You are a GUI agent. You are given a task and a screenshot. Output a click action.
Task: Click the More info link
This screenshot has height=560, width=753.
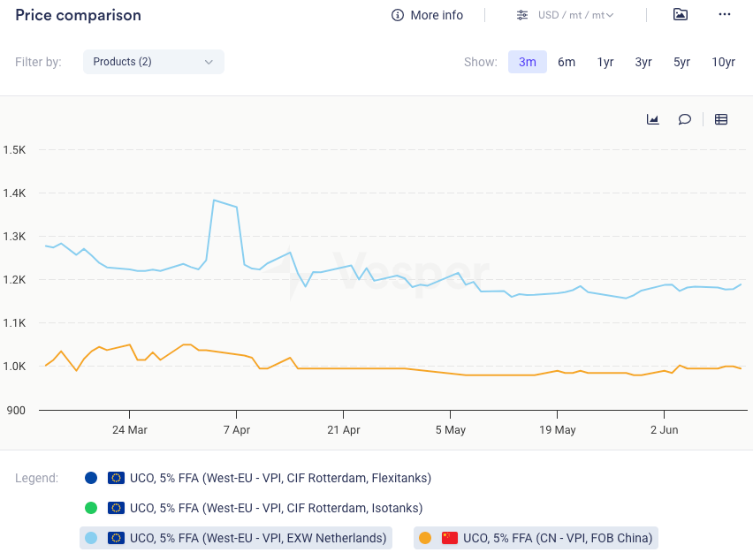[x=437, y=15]
